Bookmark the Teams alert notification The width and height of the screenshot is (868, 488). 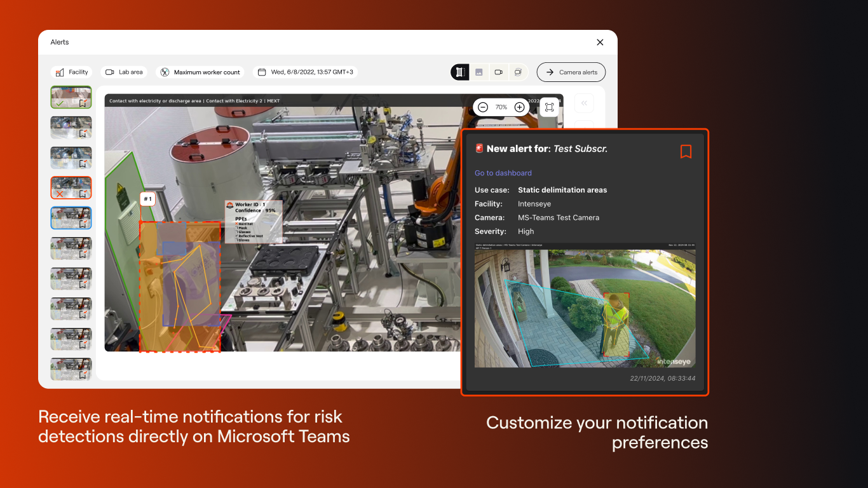(686, 151)
